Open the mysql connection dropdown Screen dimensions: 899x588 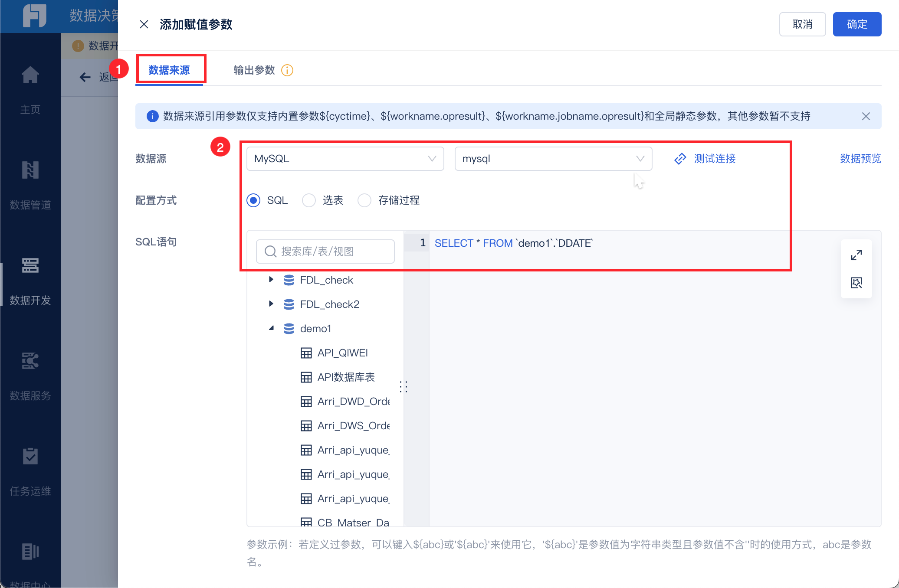(553, 159)
